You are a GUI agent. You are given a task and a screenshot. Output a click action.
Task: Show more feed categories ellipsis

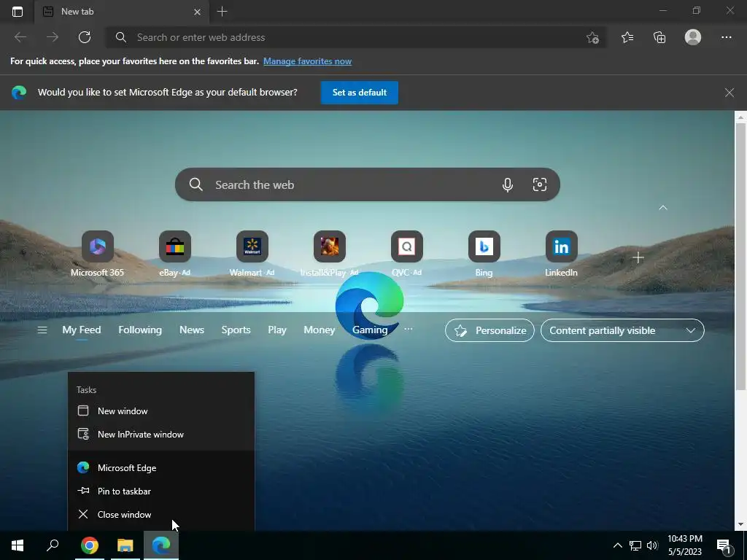click(x=409, y=329)
